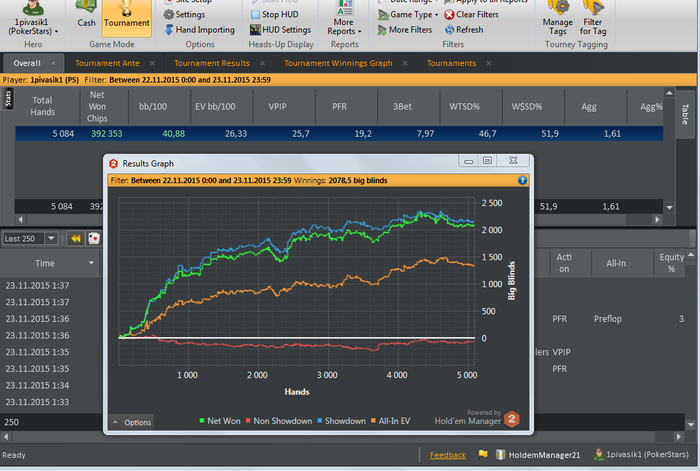Switch to the Overall tab
The image size is (700, 471).
pyautogui.click(x=27, y=63)
